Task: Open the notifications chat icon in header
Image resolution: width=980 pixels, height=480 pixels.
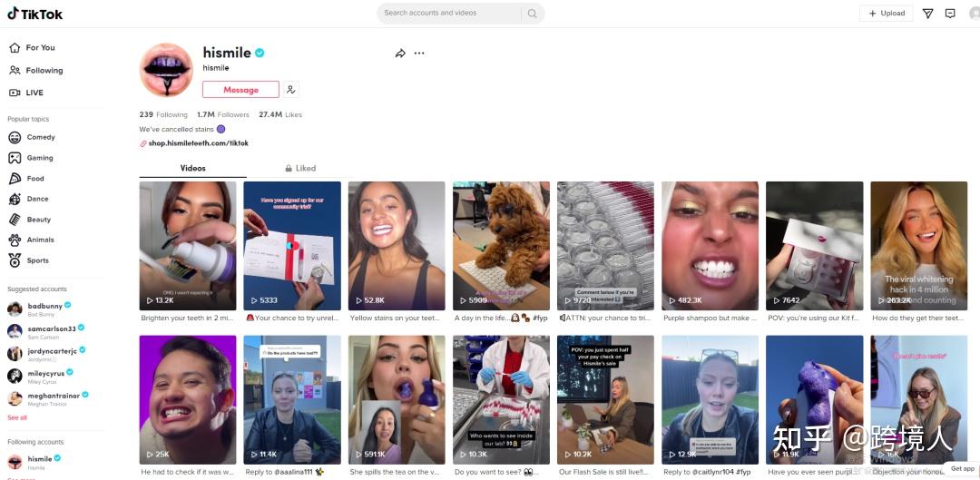Action: tap(950, 13)
